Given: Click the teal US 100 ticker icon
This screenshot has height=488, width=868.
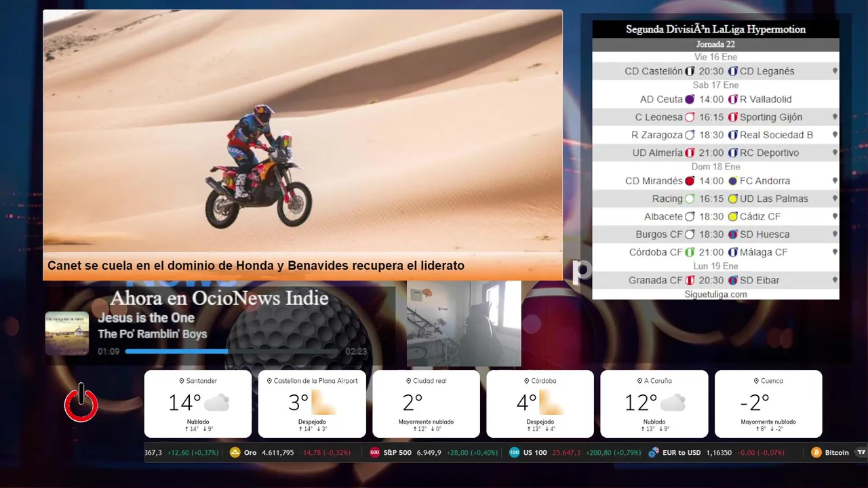Looking at the screenshot, I should tap(515, 452).
